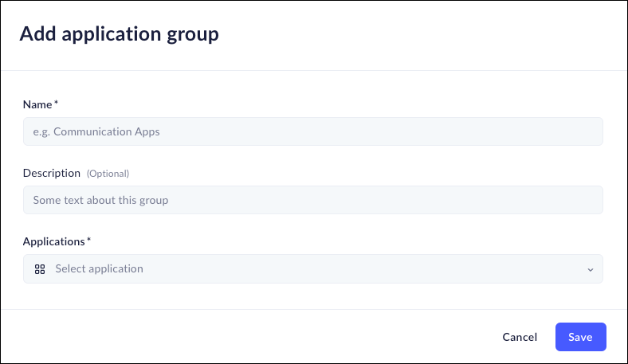Click the required asterisk beside Applications
Screen dimensions: 628x364
(88, 241)
